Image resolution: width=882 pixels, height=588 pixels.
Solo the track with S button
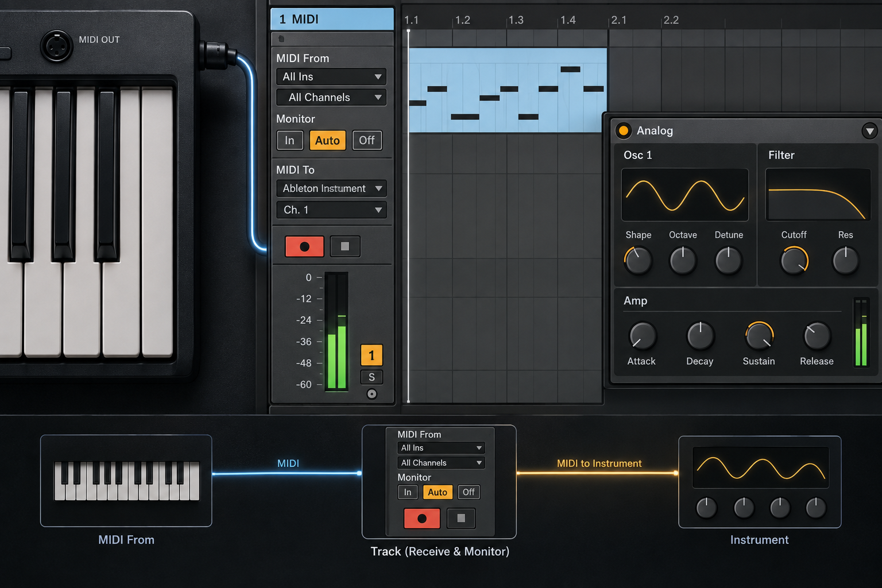pos(372,377)
